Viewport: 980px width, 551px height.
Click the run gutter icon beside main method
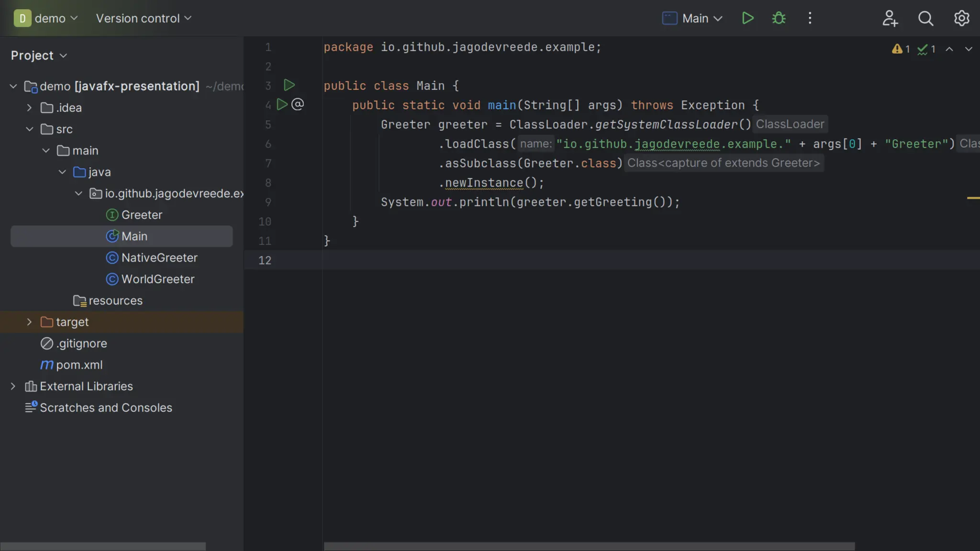(x=282, y=104)
